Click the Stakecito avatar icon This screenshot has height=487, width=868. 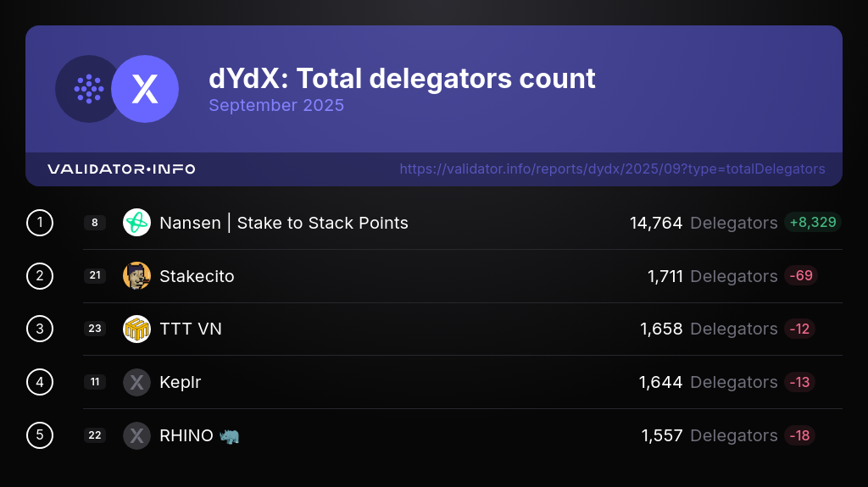[x=136, y=276]
